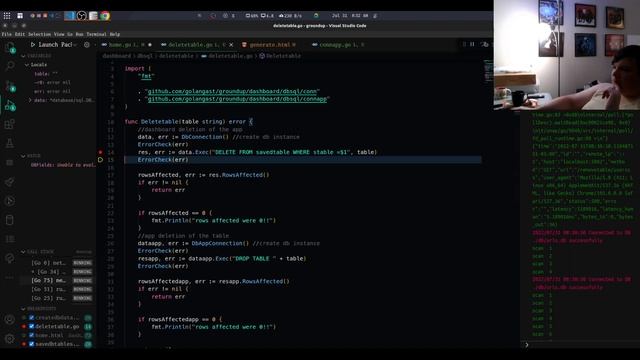Select the [Go 34] call stack entry
This screenshot has width=640, height=360.
[57, 272]
